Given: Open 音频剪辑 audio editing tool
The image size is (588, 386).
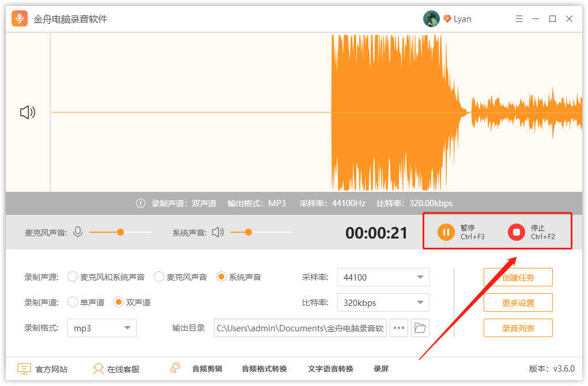Looking at the screenshot, I should tap(206, 369).
